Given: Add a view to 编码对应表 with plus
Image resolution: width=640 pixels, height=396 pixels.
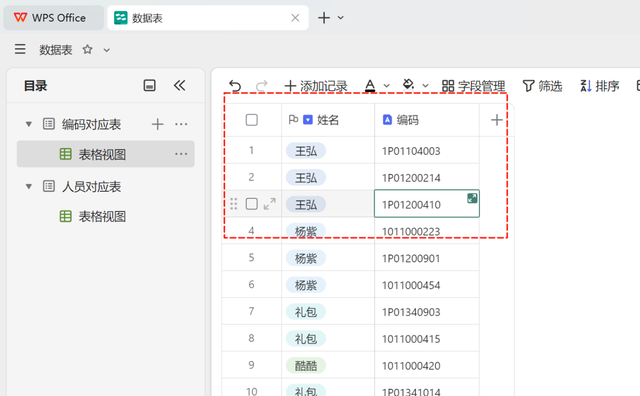Looking at the screenshot, I should point(158,124).
